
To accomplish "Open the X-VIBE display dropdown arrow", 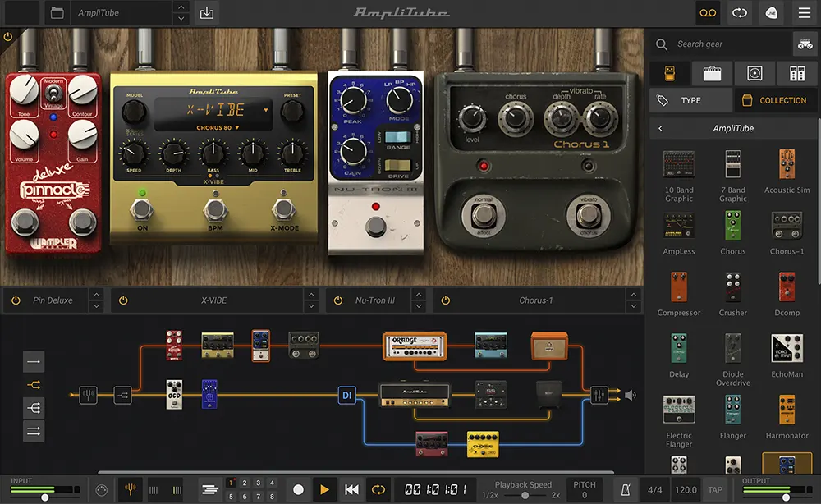I will (x=266, y=110).
